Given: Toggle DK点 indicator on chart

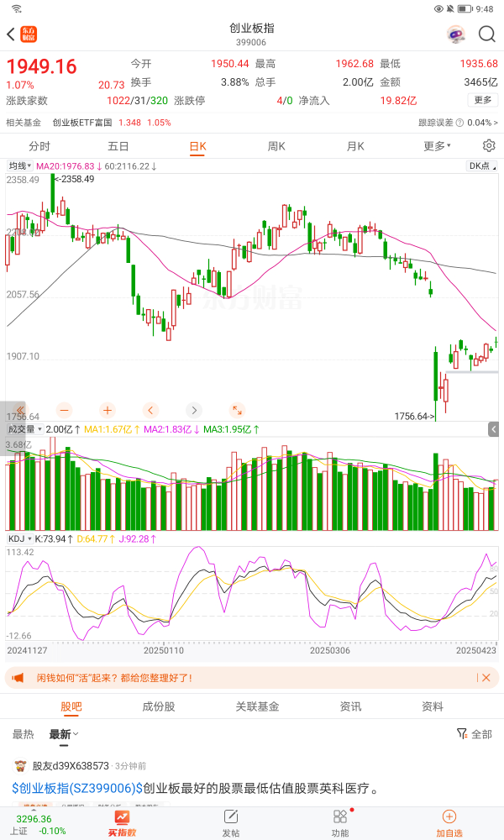Looking at the screenshot, I should [479, 166].
